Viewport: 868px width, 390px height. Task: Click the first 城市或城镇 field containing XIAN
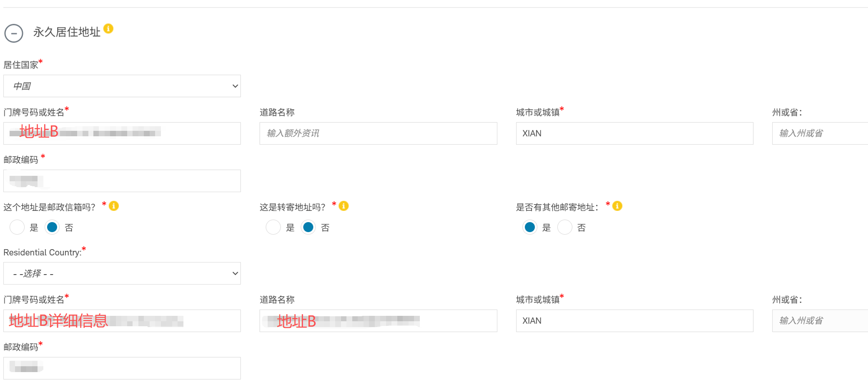(x=635, y=133)
